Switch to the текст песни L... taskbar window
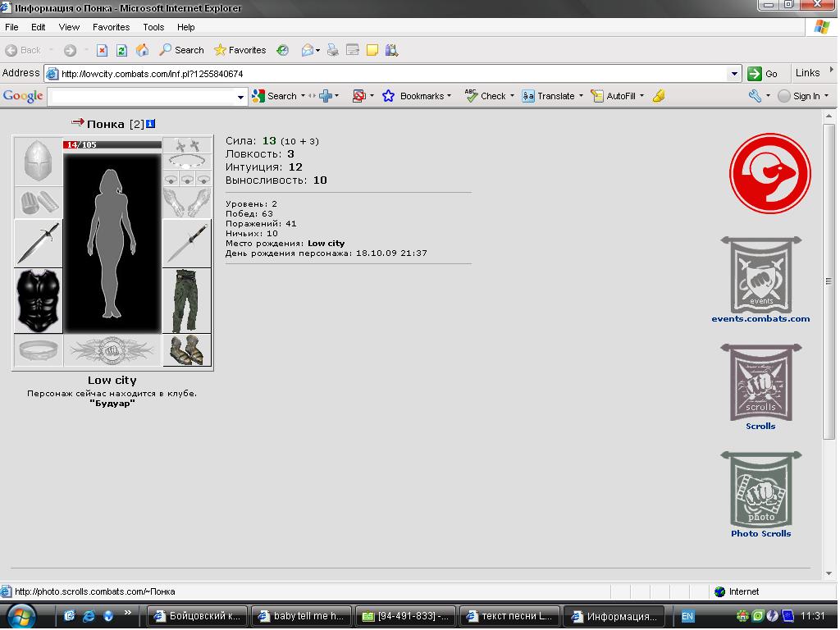The width and height of the screenshot is (840, 630). coord(509,616)
